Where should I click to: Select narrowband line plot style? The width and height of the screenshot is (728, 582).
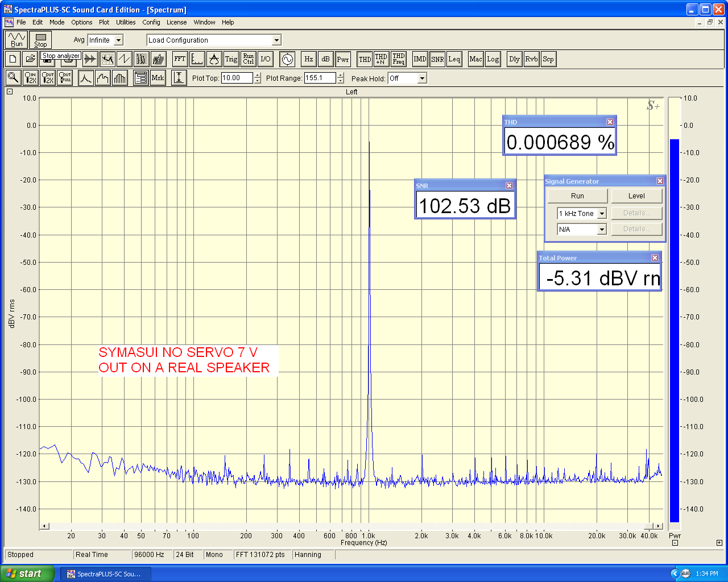[x=86, y=78]
